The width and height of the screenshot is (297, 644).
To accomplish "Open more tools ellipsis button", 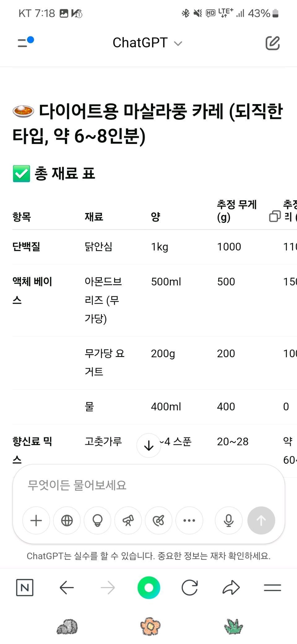I will click(189, 520).
